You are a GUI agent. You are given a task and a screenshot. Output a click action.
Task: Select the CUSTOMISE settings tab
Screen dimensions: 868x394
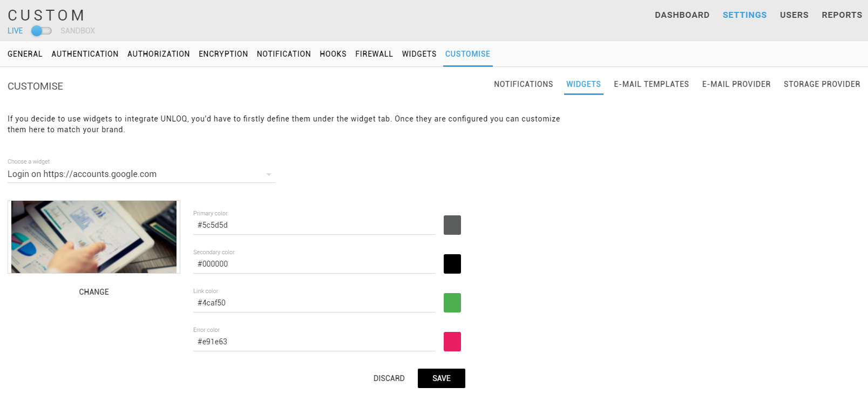coord(468,54)
